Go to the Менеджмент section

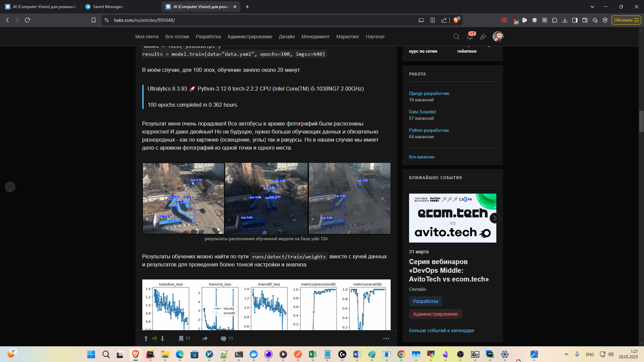(315, 37)
